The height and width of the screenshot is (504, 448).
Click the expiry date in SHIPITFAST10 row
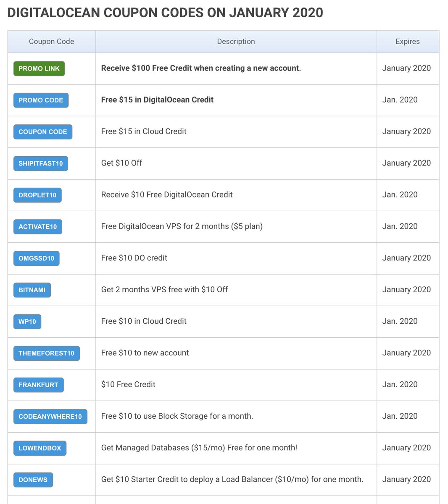(406, 163)
